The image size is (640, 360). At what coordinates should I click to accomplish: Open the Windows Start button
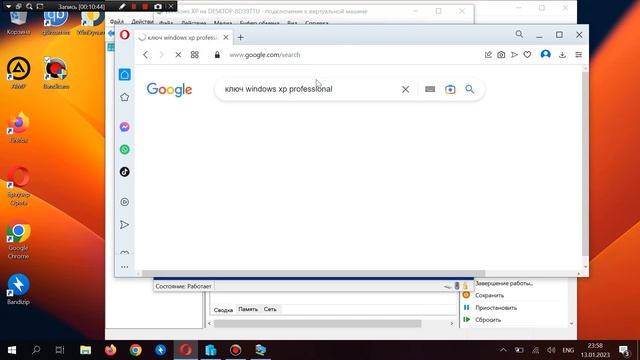(x=11, y=350)
